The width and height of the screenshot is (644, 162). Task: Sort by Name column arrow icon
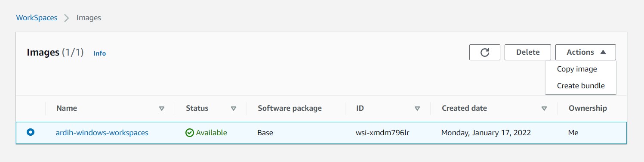(x=162, y=109)
